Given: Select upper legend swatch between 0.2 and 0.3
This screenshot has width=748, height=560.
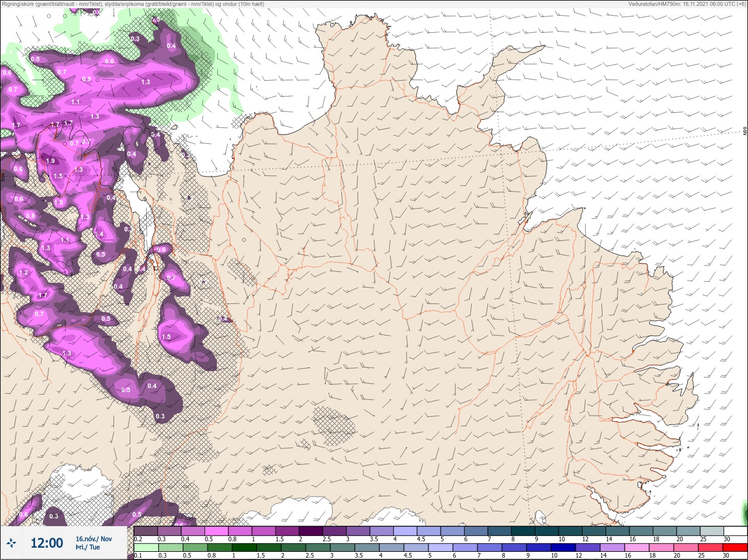Looking at the screenshot, I should pyautogui.click(x=146, y=531).
